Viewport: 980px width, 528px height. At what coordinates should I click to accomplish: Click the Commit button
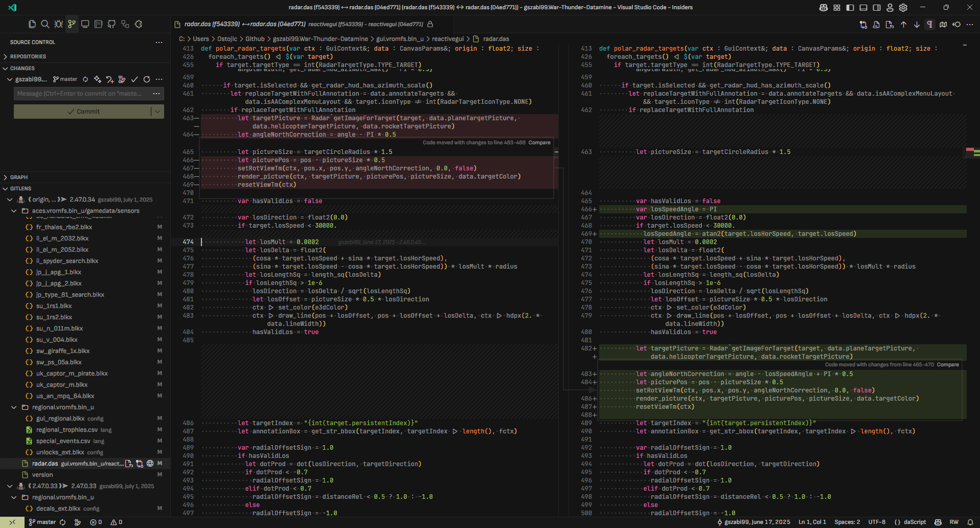[x=83, y=112]
